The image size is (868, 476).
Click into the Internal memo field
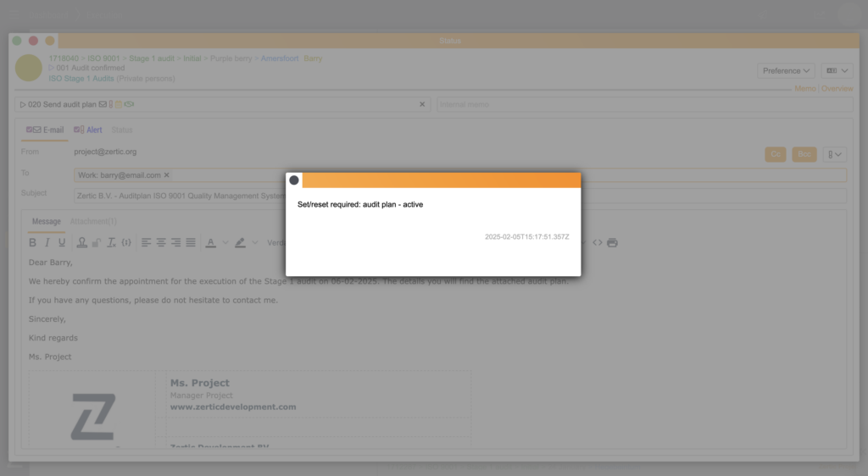coord(644,104)
